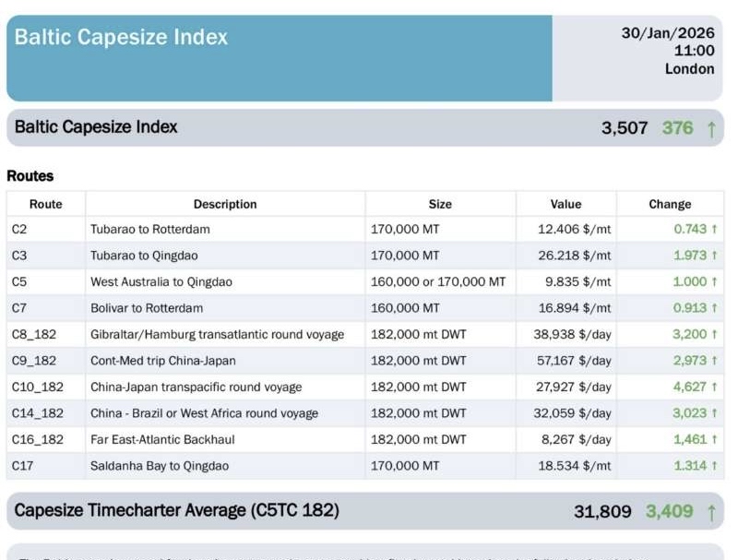
Task: Click the West Australia to Qingdao description
Action: pyautogui.click(x=161, y=281)
